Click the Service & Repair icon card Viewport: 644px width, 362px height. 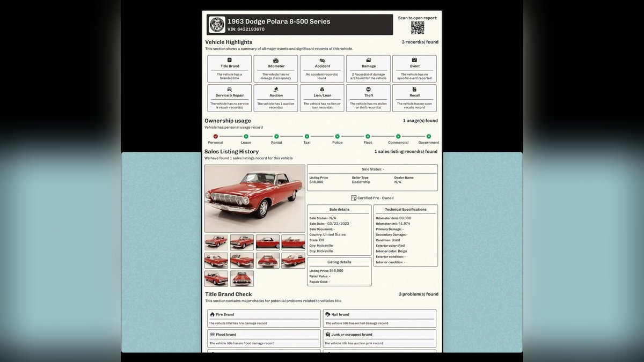tap(230, 98)
